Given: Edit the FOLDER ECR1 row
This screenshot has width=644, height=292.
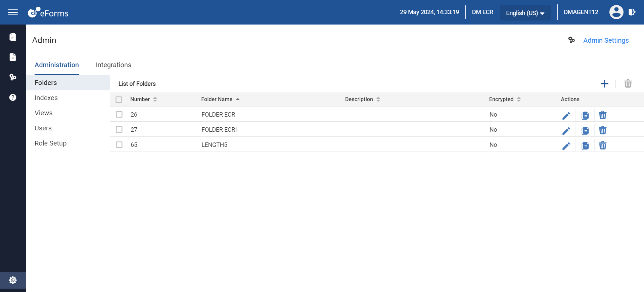Looking at the screenshot, I should point(566,131).
